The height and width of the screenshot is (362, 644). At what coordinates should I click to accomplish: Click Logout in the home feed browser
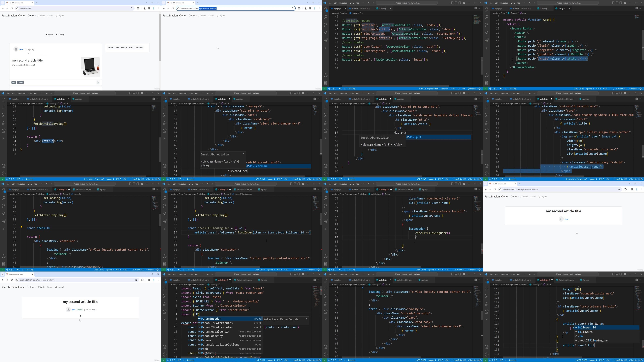[x=60, y=15]
